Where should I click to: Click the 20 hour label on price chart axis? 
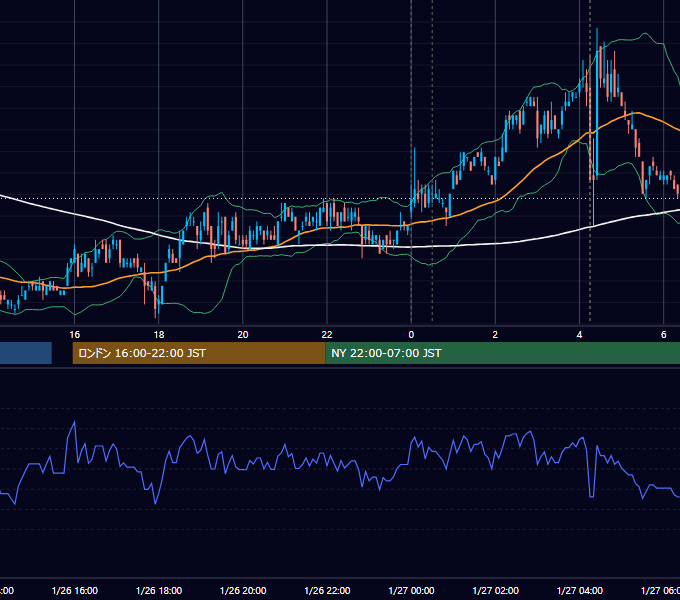click(x=243, y=335)
